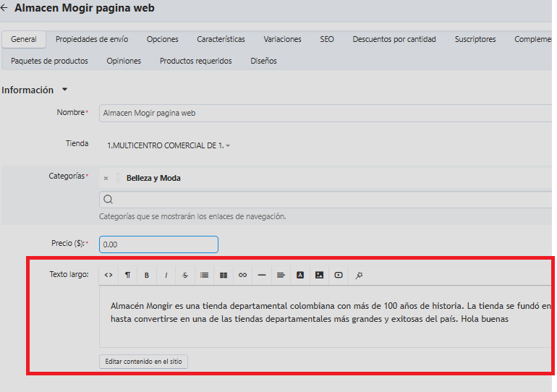Image resolution: width=557 pixels, height=392 pixels.
Task: Open the font color tool
Action: (300, 275)
